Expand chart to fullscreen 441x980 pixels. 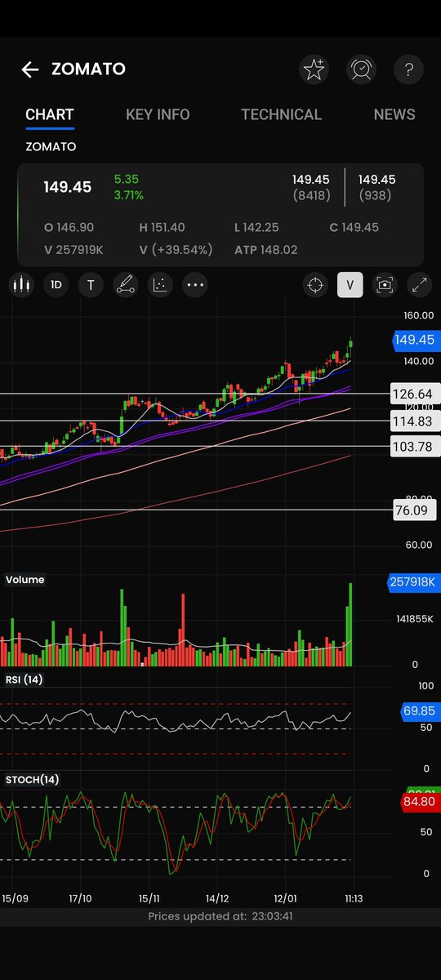[x=420, y=285]
